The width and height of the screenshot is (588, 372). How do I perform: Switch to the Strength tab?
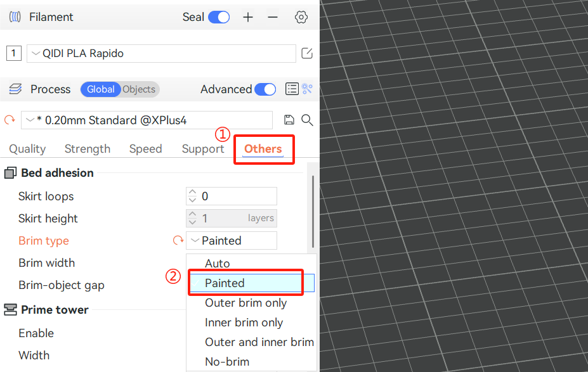tap(88, 149)
